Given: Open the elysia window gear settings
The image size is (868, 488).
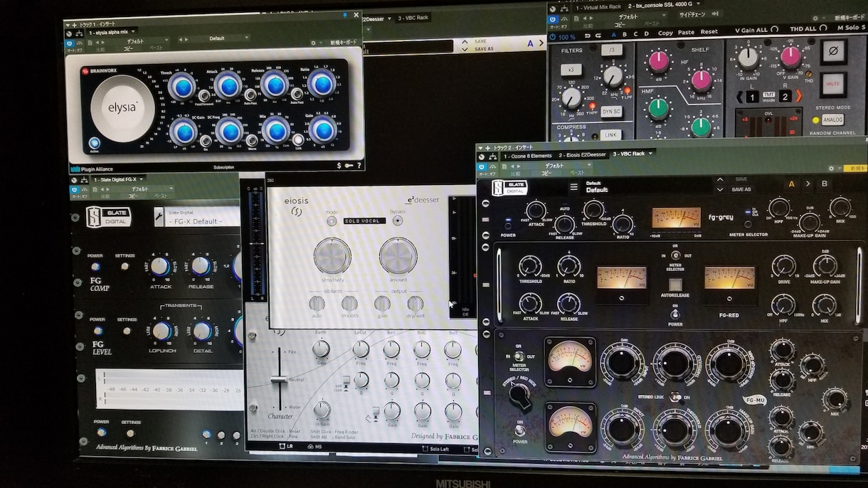Looking at the screenshot, I should coord(313,42).
